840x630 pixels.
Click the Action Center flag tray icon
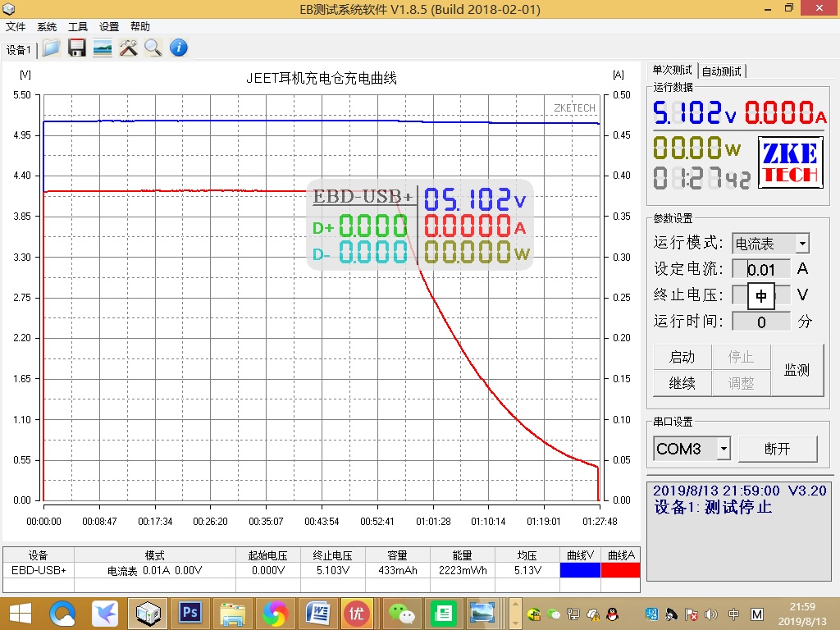[692, 614]
